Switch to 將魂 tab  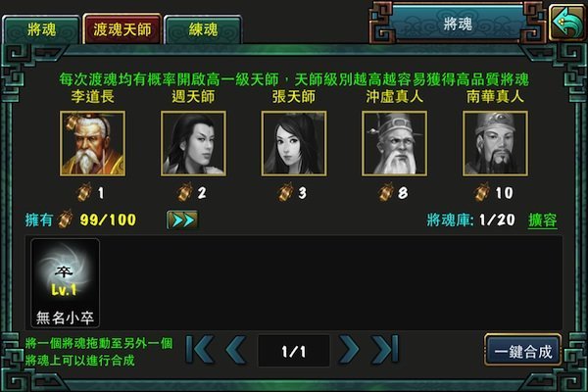click(41, 29)
